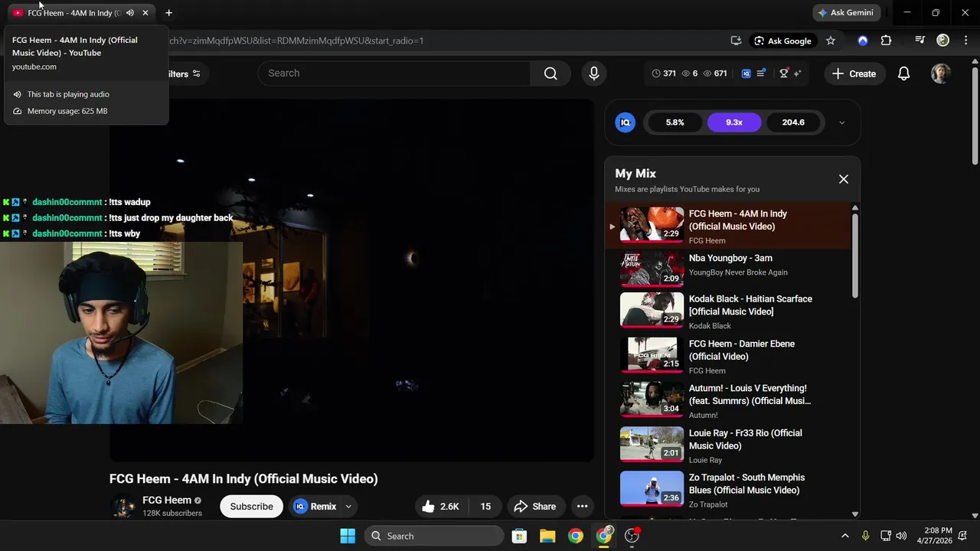Click the taskbar volume speaker icon
Screen dimensions: 980x551
point(901,536)
